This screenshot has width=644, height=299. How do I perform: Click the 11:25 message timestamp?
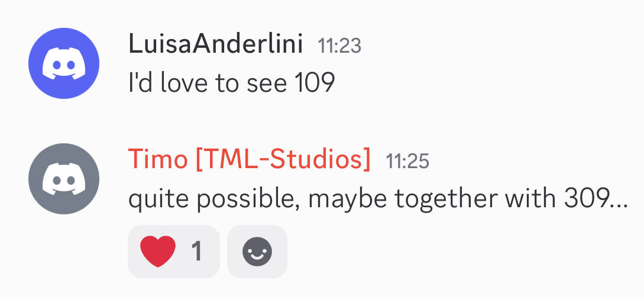tap(407, 161)
